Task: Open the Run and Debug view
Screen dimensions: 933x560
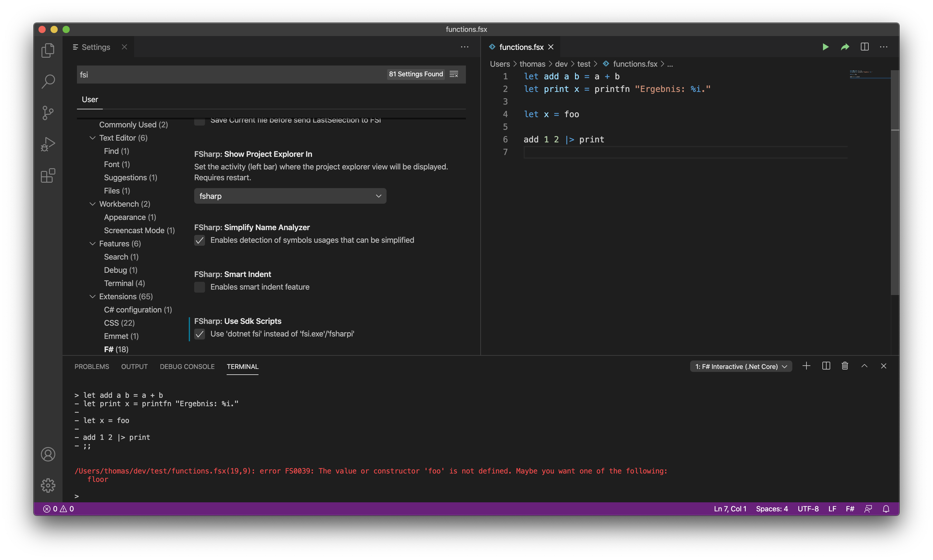Action: click(x=48, y=144)
